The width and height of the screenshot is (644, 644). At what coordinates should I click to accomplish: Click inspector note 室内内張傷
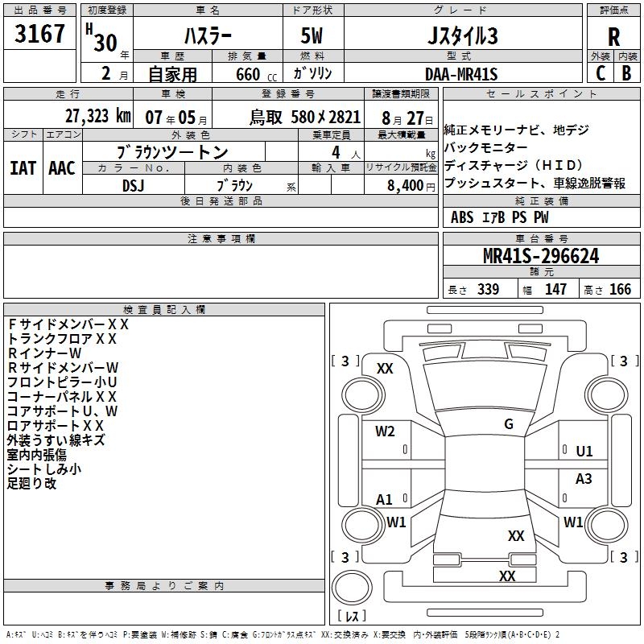tap(36, 455)
